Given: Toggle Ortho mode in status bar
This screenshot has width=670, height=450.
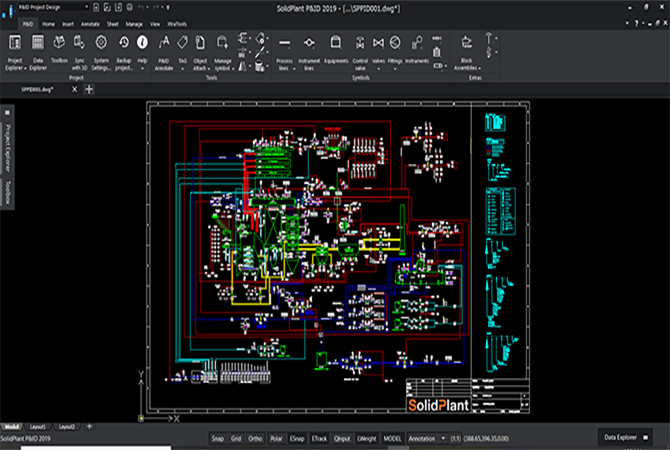Looking at the screenshot, I should tap(255, 438).
